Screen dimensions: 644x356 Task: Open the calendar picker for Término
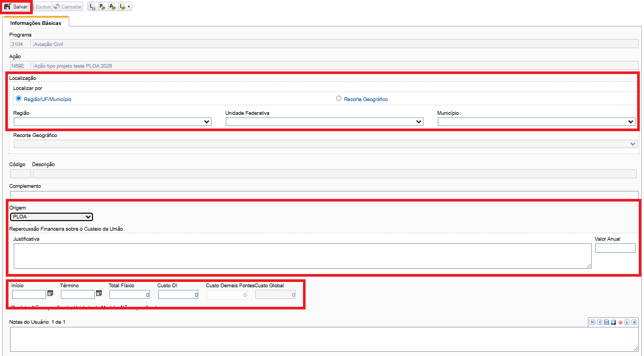(x=98, y=294)
